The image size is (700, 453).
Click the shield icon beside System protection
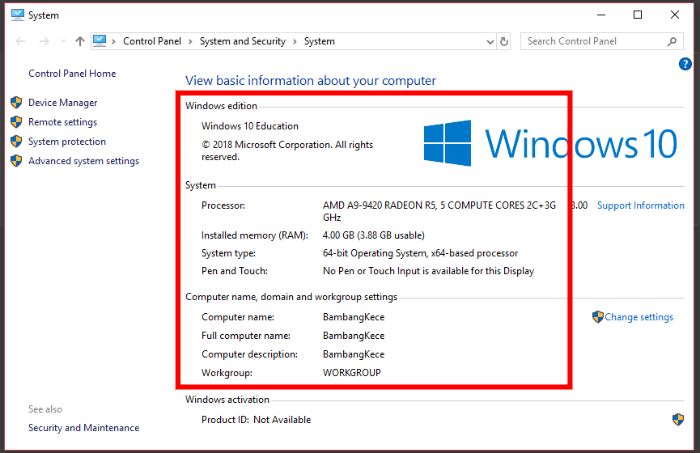coord(17,141)
